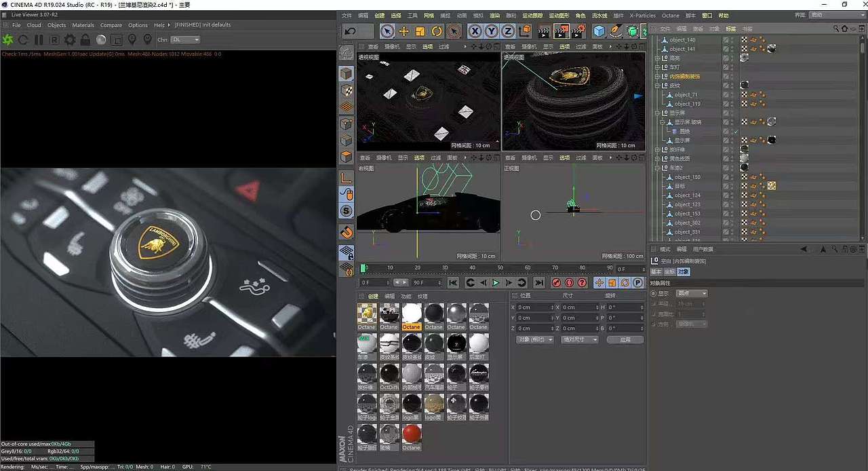Toggle the Live Viewer lock resolution icon
868x471 pixels.
(85, 40)
